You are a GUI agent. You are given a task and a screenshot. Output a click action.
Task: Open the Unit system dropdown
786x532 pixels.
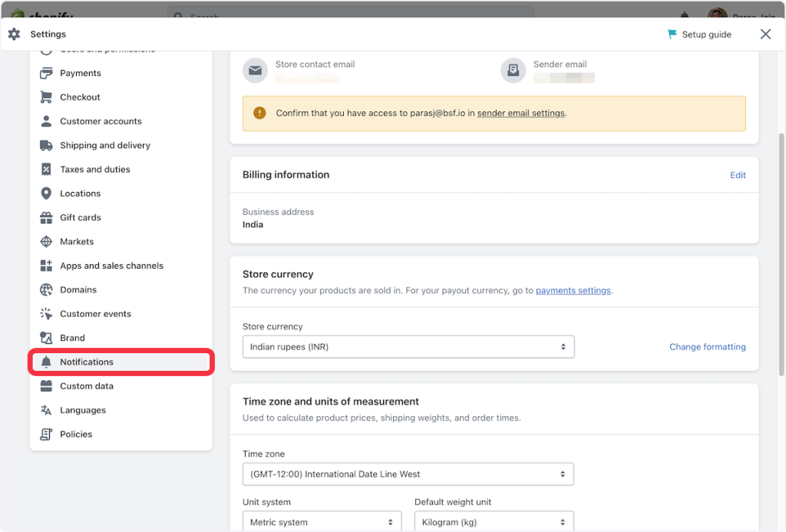click(322, 522)
